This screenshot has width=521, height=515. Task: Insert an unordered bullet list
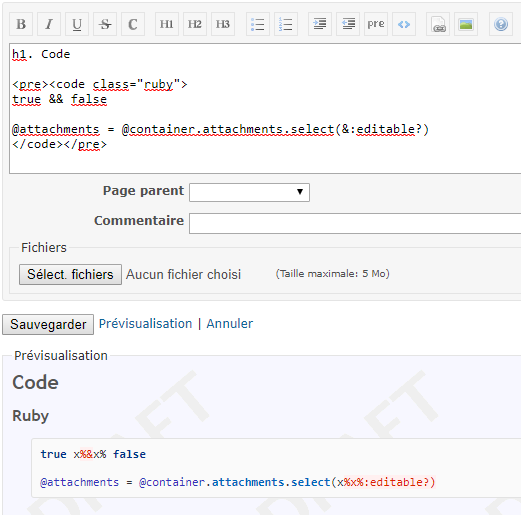point(258,24)
